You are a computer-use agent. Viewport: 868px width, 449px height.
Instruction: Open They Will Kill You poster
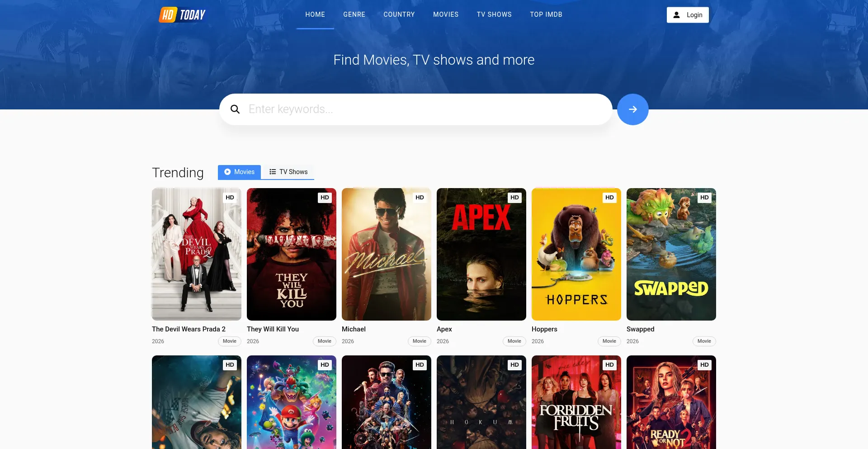click(292, 254)
